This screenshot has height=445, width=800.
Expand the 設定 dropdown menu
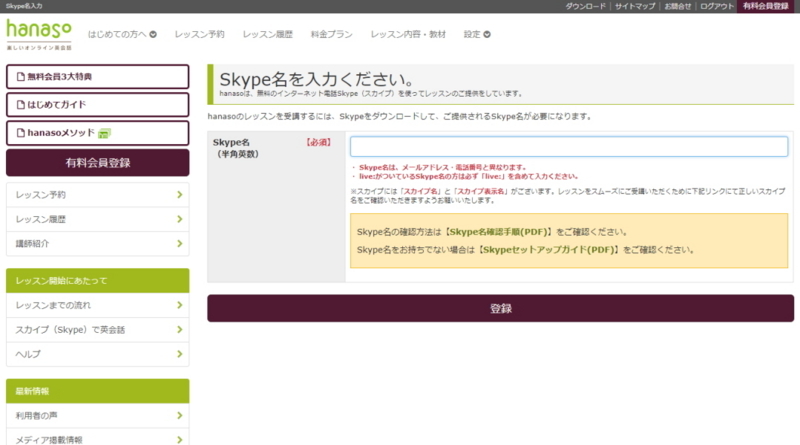pos(477,34)
